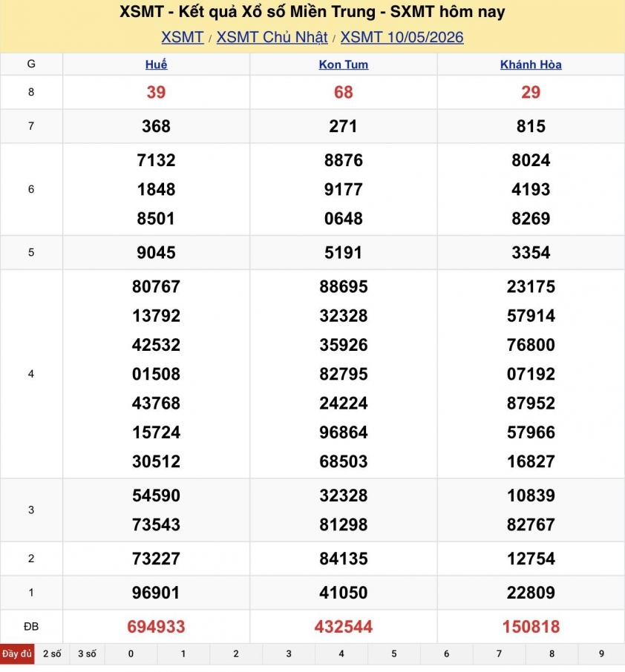Click Khánh Hòa prize 4 number 76800
The image size is (625, 672).
[531, 345]
